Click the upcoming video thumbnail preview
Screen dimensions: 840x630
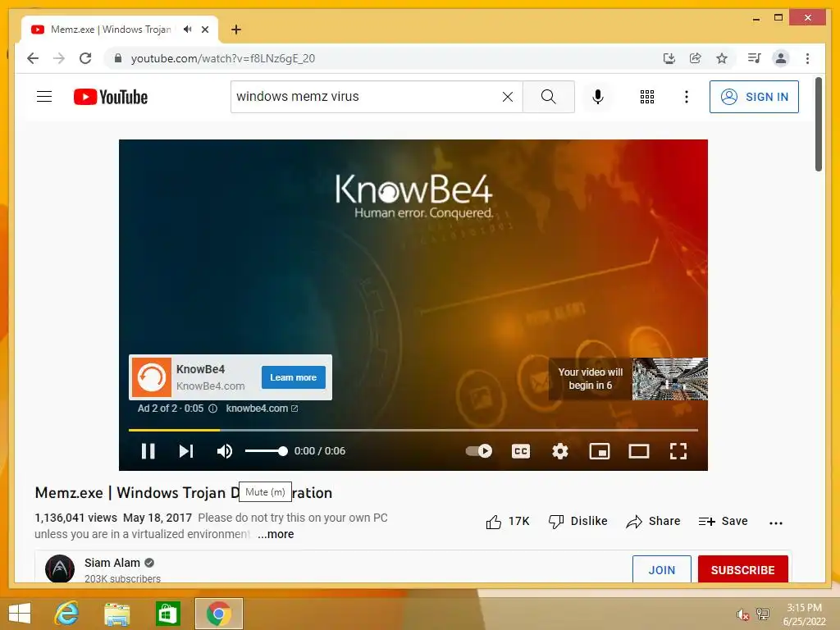pos(669,379)
